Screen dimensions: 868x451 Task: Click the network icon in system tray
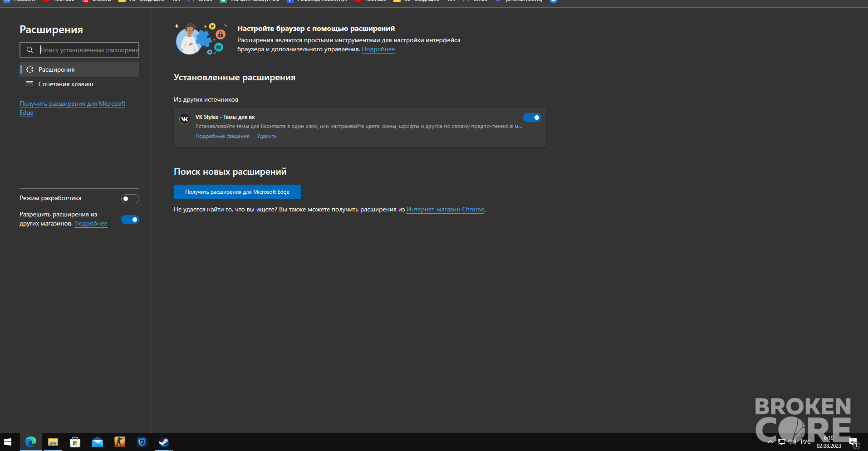click(781, 442)
